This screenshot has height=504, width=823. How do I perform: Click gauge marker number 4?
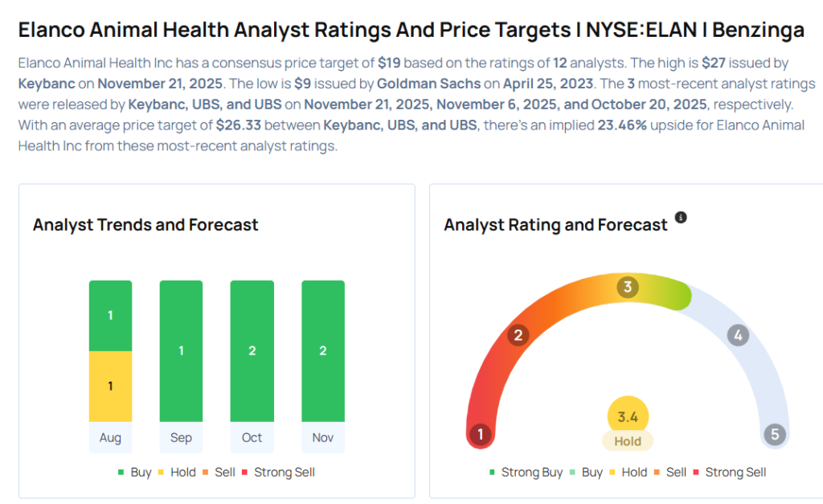(738, 335)
